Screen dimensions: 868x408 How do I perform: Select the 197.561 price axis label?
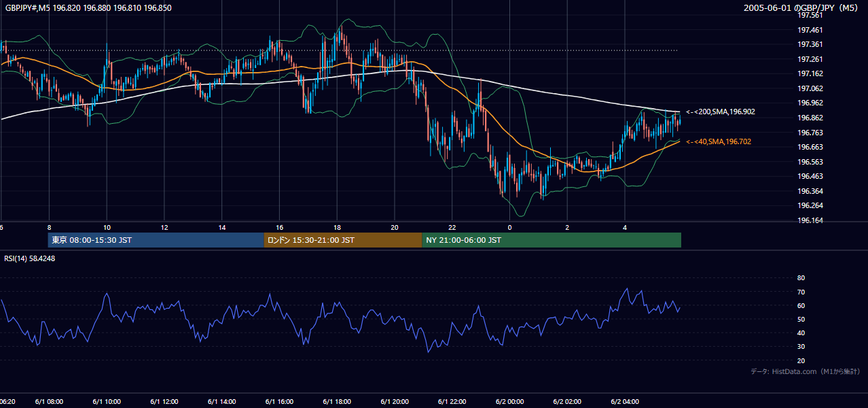click(x=810, y=15)
